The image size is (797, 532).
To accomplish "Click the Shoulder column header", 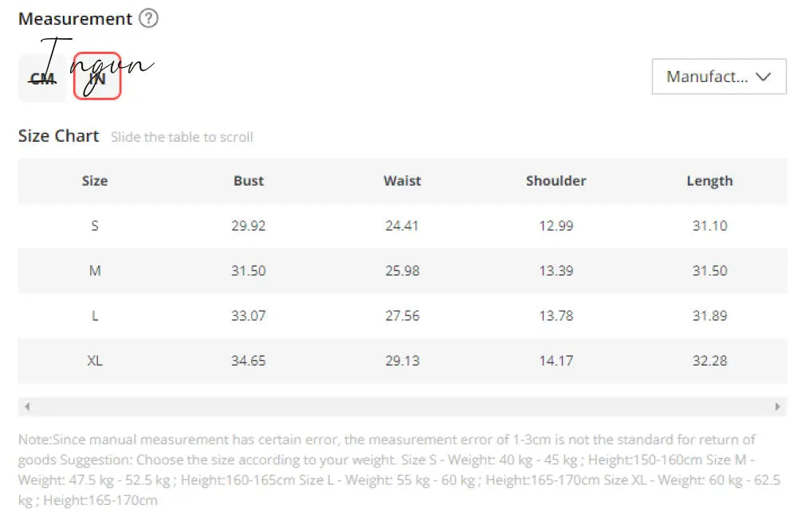I will tap(556, 181).
